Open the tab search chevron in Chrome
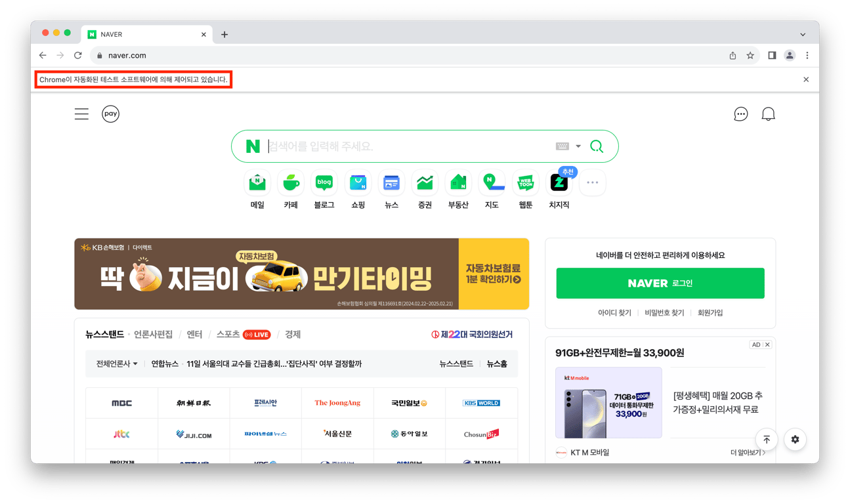 click(803, 34)
